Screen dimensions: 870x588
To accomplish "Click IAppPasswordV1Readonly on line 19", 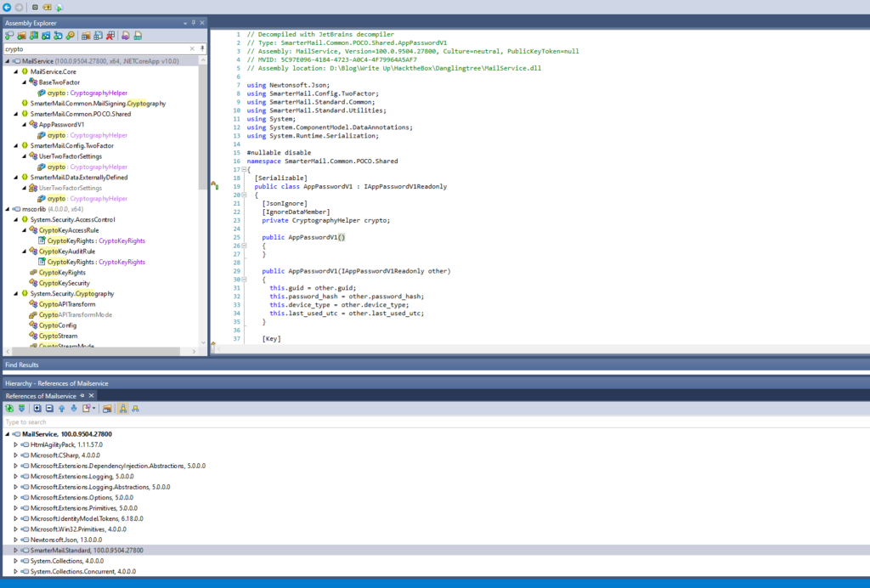I will point(405,186).
